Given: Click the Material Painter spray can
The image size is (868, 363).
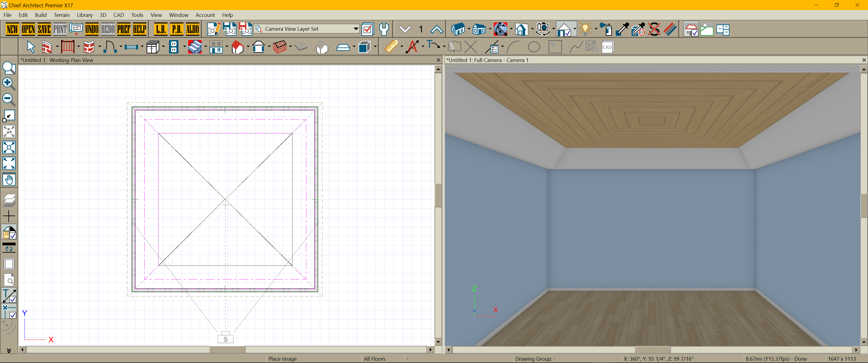Looking at the screenshot, I should tap(607, 29).
